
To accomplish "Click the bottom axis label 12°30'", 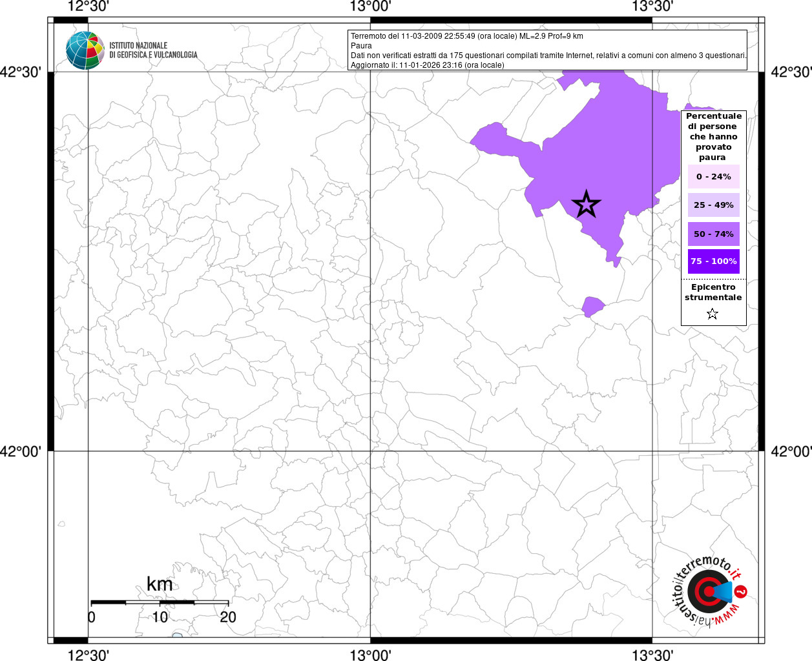I will pyautogui.click(x=88, y=655).
